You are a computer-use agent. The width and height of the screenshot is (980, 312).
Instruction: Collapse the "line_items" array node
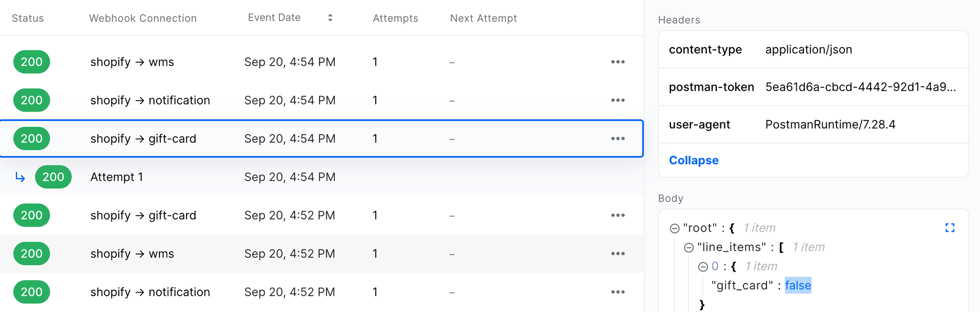pos(689,247)
